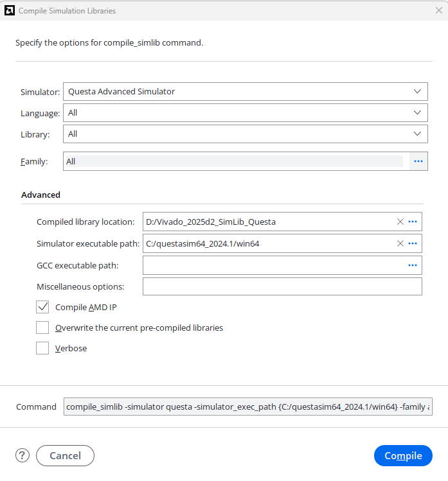
Task: Uncheck the Compile AMD IP checkbox
Action: (42, 307)
